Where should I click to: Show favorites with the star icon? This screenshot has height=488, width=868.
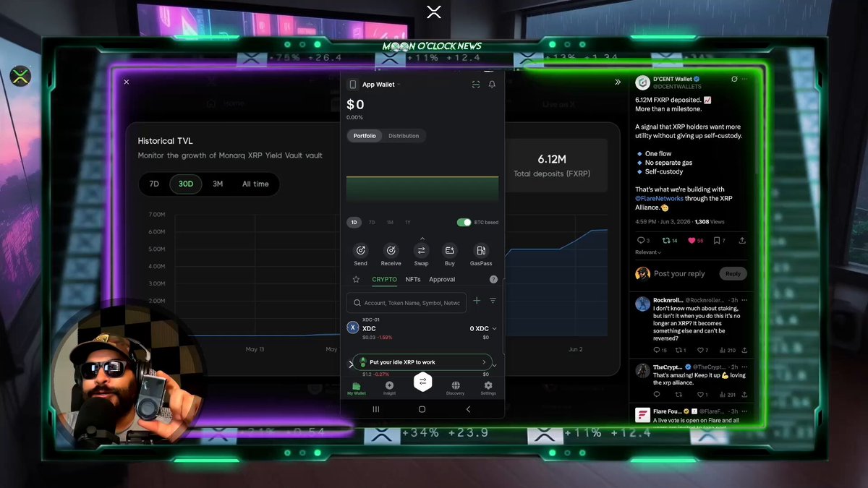[356, 279]
